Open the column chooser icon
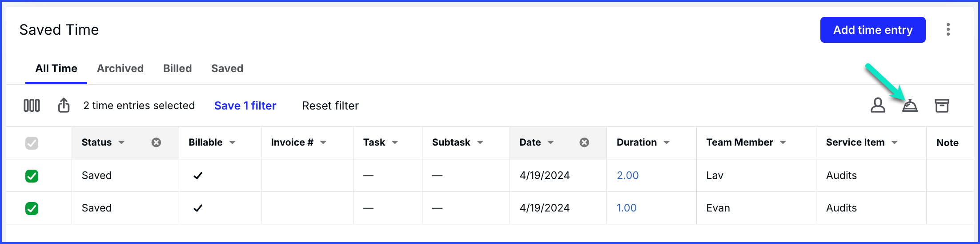 32,106
